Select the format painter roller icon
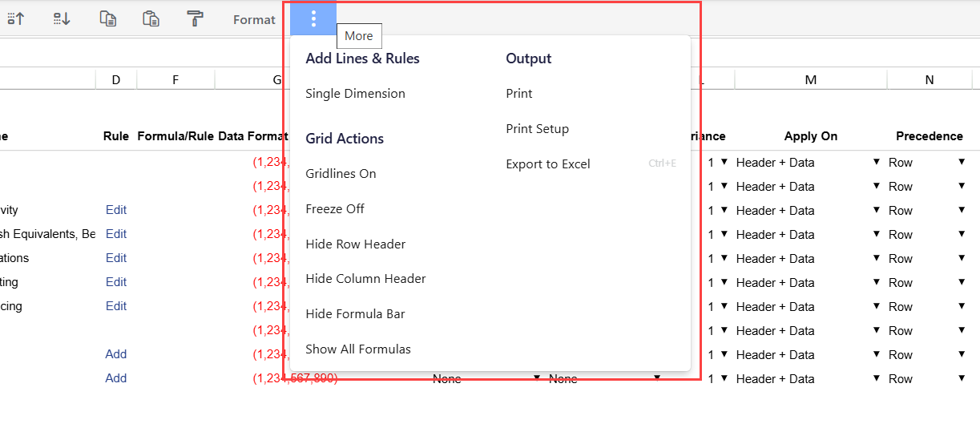The width and height of the screenshot is (980, 440). (195, 19)
